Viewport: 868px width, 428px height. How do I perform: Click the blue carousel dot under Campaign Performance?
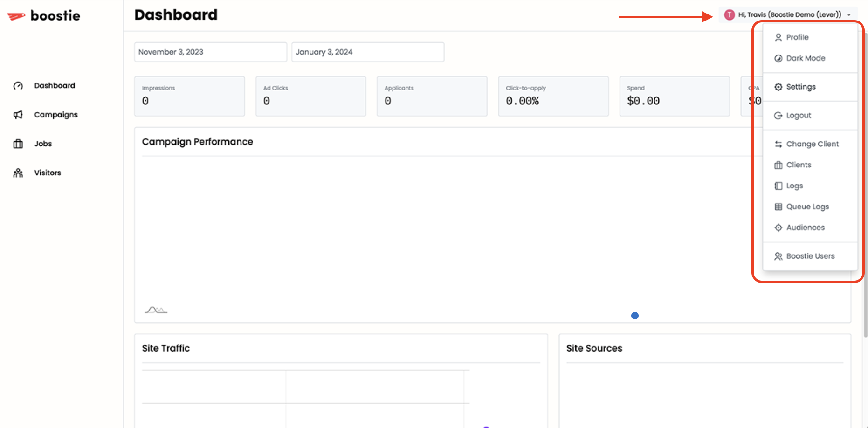pyautogui.click(x=634, y=316)
